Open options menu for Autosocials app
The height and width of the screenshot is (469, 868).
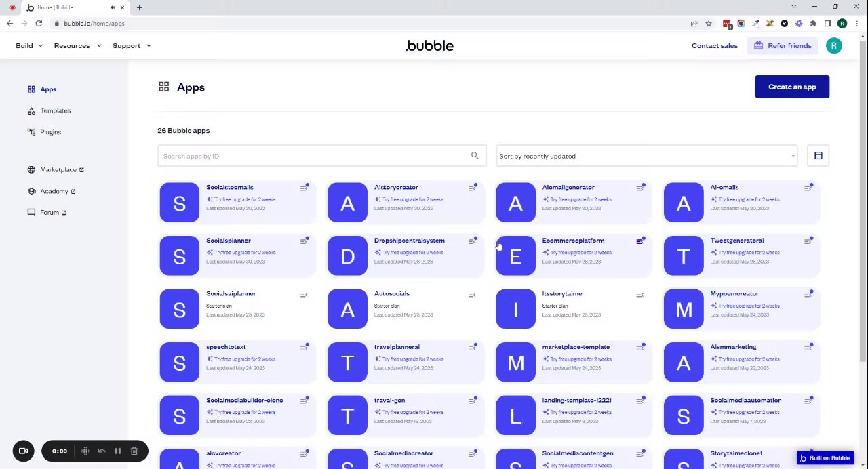pyautogui.click(x=472, y=295)
